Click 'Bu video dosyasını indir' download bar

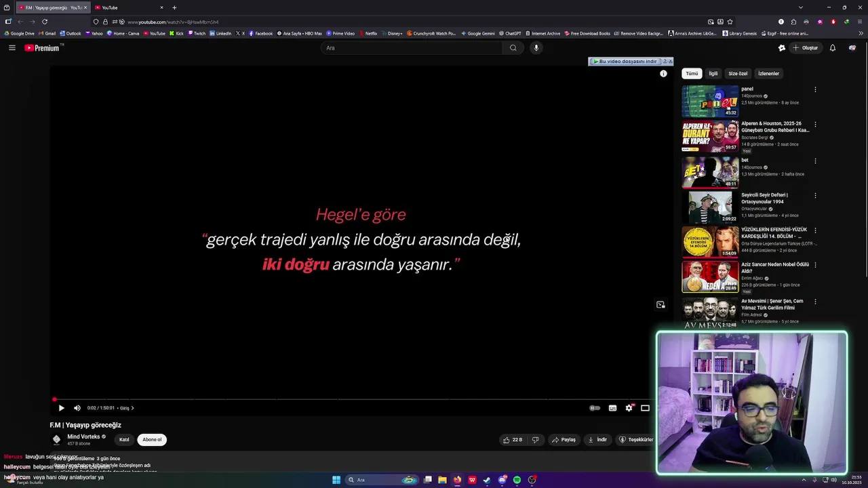click(625, 61)
